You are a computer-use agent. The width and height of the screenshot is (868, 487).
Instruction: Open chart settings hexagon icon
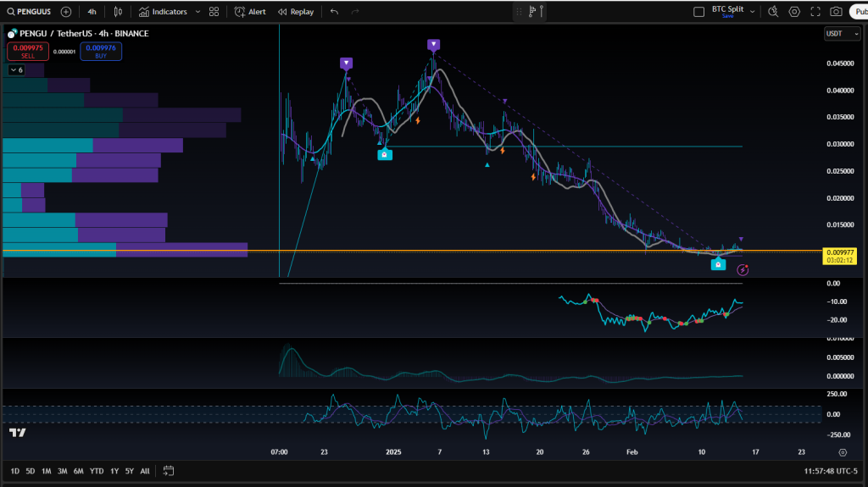click(x=794, y=12)
